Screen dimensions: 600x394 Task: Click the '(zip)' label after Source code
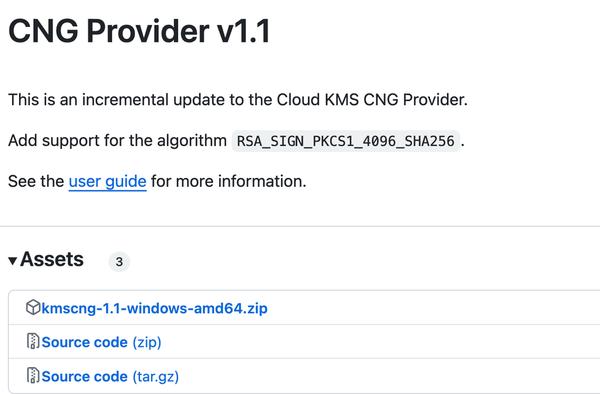[x=147, y=342]
